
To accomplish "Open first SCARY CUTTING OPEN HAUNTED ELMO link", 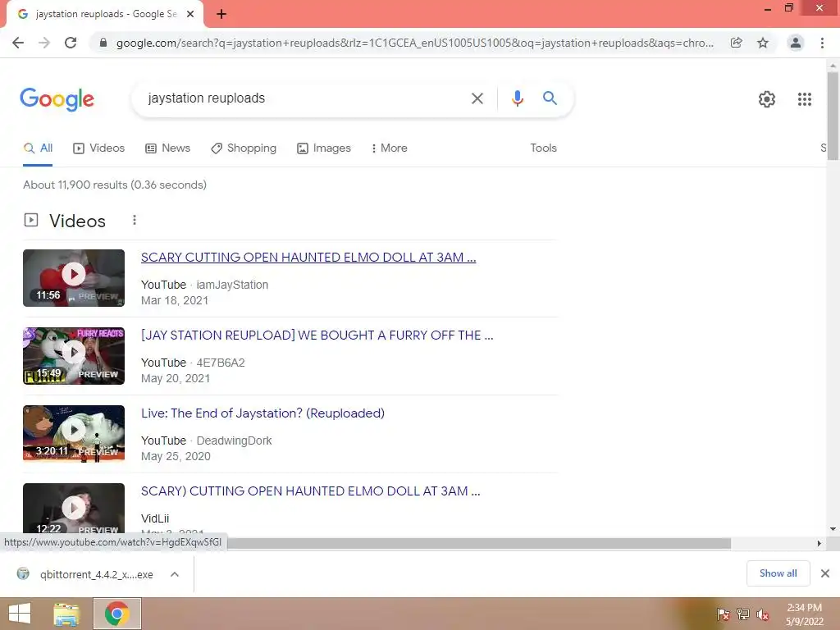I will (x=308, y=257).
